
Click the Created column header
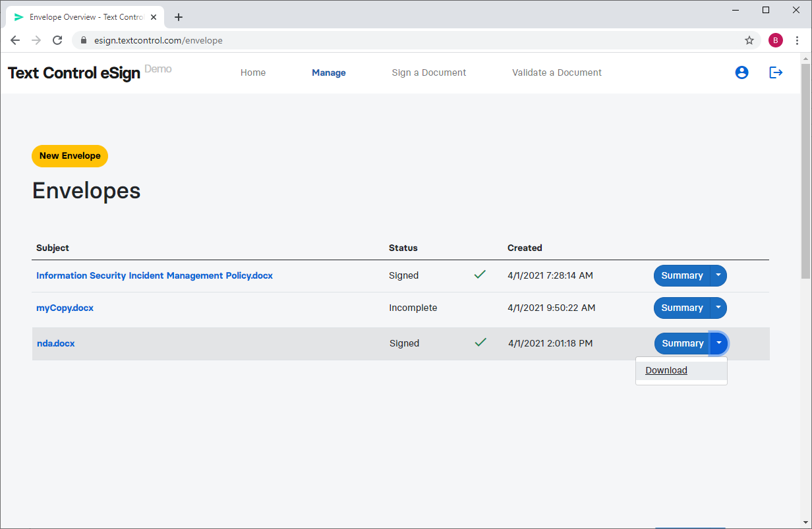click(525, 248)
